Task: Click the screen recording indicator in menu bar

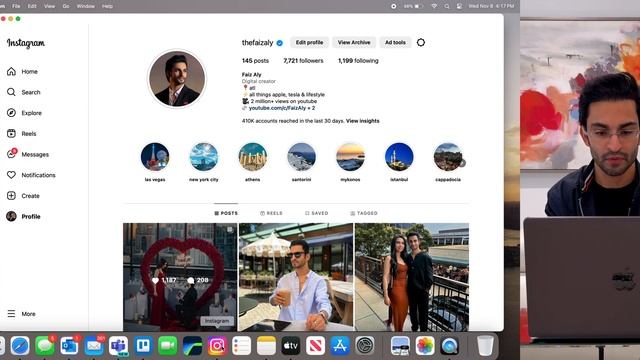Action: tap(393, 6)
